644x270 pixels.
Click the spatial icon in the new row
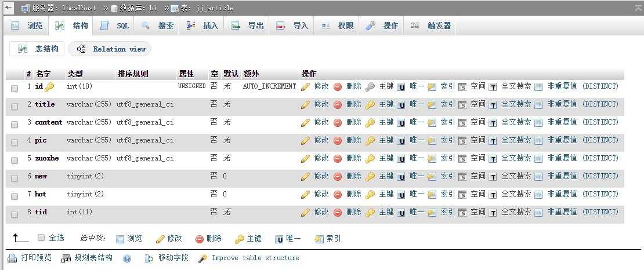[x=462, y=177]
